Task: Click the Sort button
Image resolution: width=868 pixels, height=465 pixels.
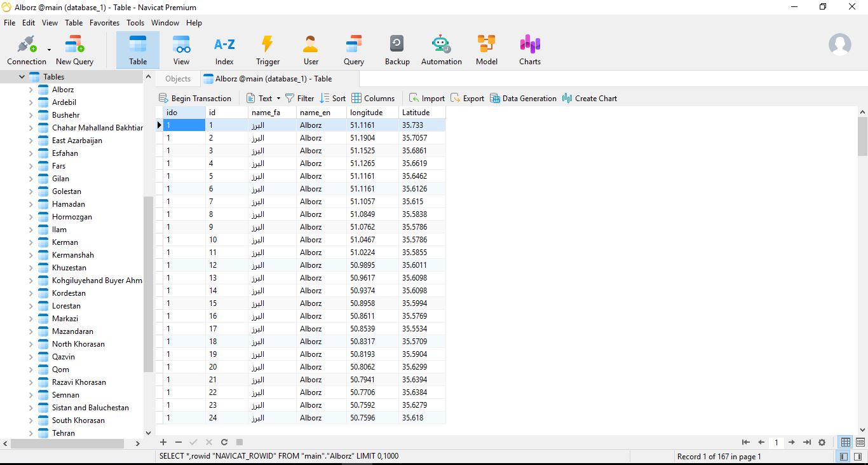Action: pyautogui.click(x=333, y=98)
